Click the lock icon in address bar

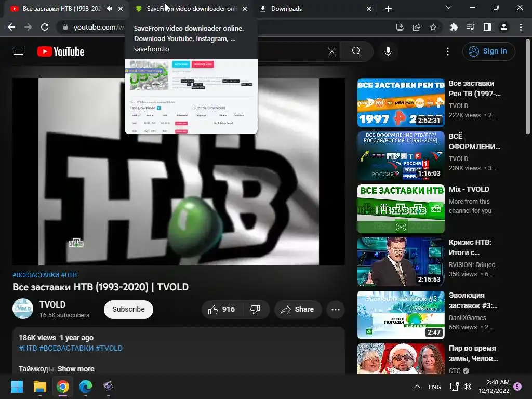point(65,27)
